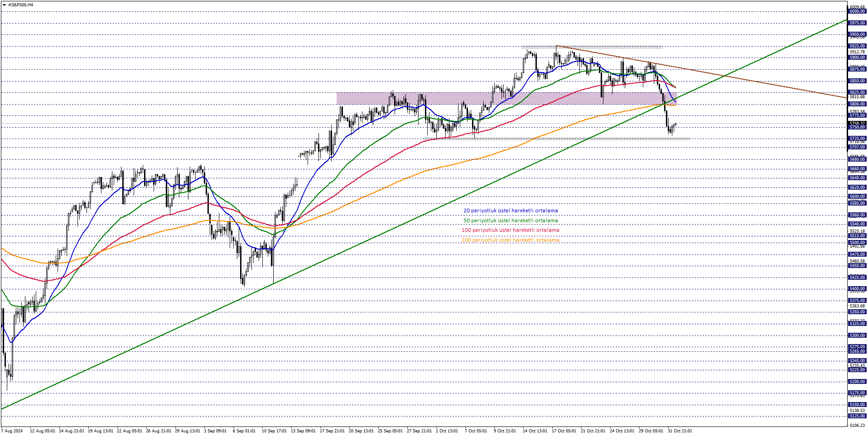Click the 2 Oct 13:01 date label

coord(447,431)
